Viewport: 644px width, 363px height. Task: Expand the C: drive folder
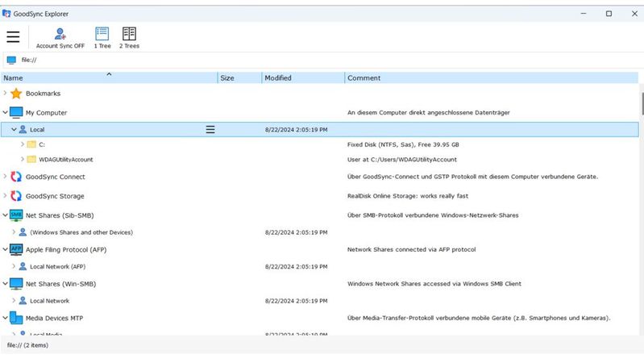pos(23,144)
